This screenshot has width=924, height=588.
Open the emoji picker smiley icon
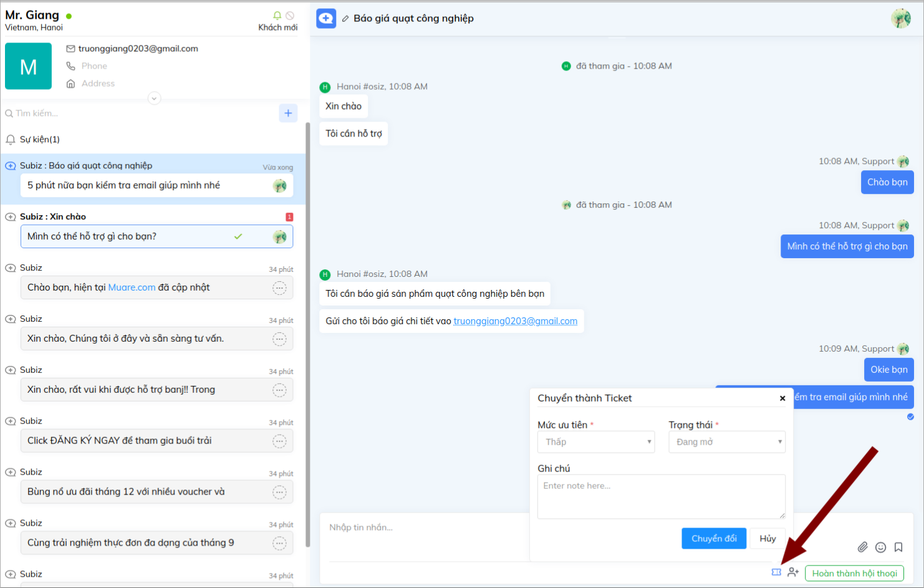pyautogui.click(x=880, y=547)
